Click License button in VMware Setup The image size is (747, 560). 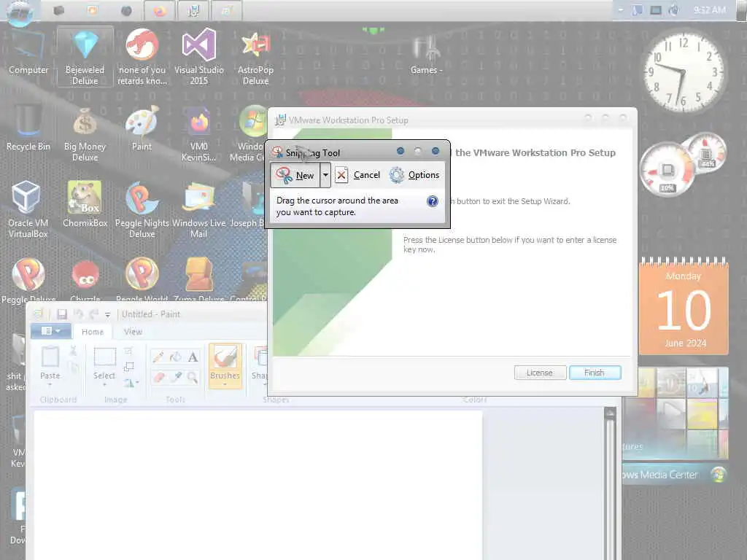click(x=540, y=373)
